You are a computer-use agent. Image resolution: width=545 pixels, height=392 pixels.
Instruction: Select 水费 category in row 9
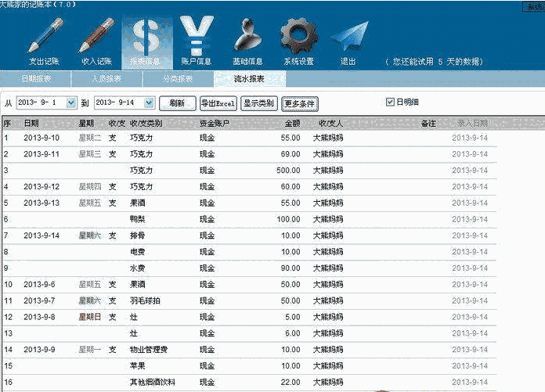pos(138,268)
